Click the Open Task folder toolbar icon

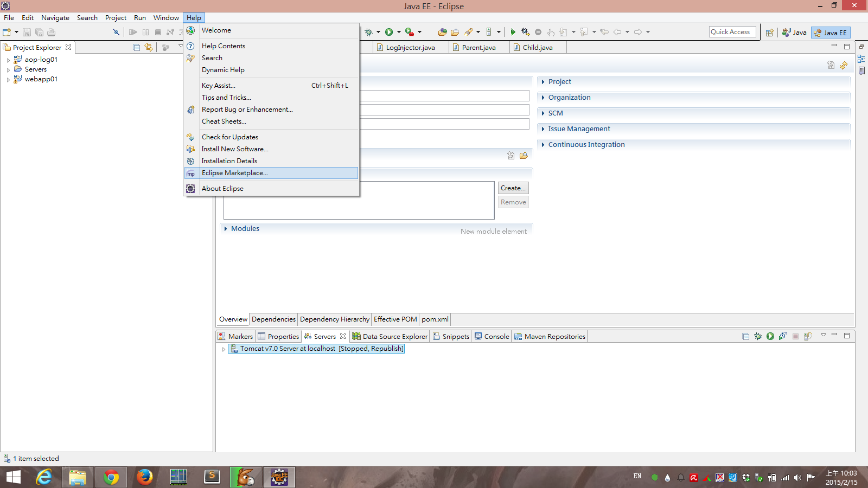pos(455,32)
